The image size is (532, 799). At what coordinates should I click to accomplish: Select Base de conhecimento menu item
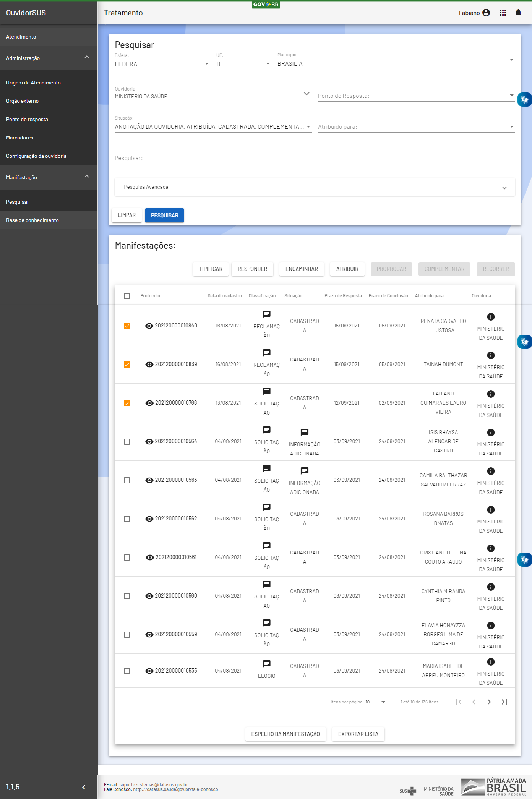[x=32, y=220]
